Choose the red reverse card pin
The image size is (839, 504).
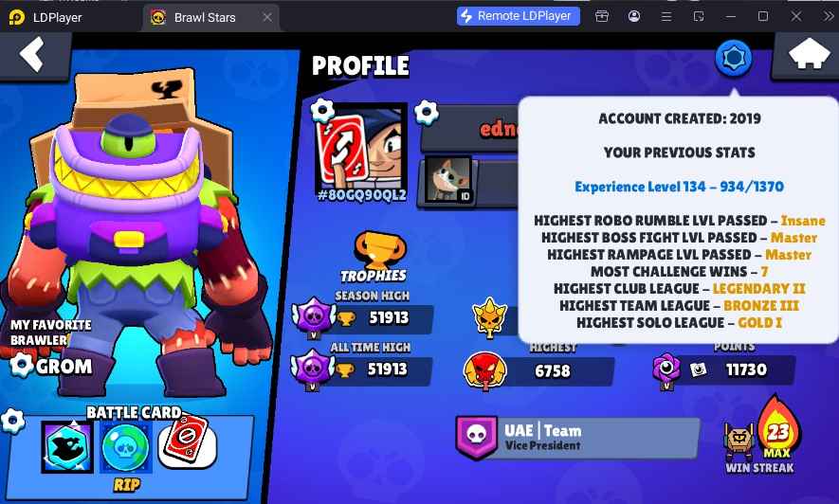tap(188, 443)
